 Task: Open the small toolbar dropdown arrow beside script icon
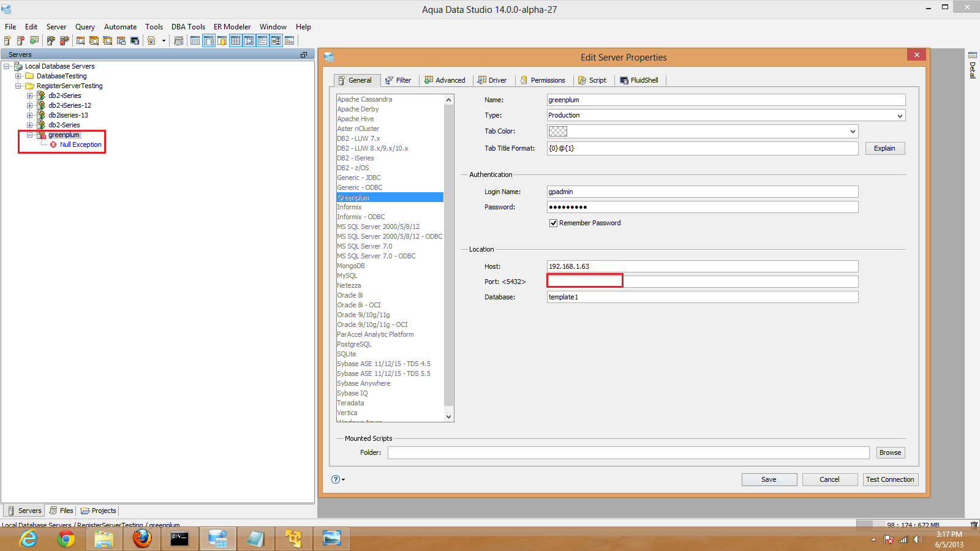click(164, 41)
